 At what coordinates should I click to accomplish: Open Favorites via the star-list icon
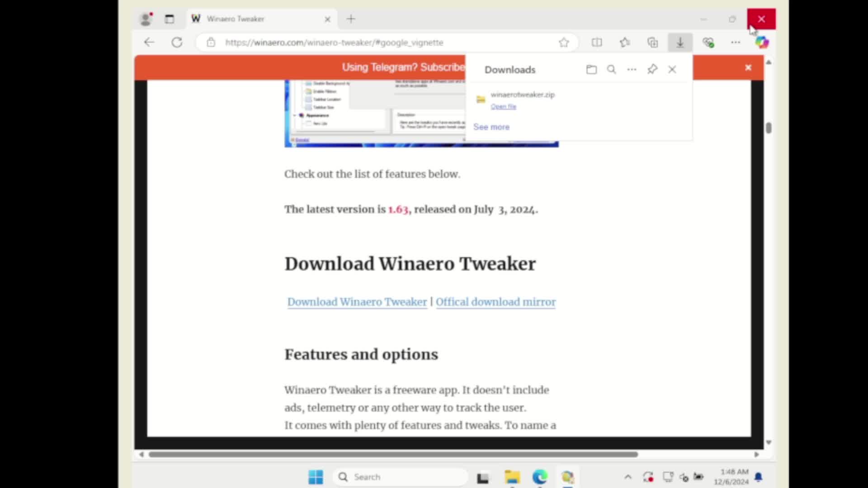(x=625, y=42)
